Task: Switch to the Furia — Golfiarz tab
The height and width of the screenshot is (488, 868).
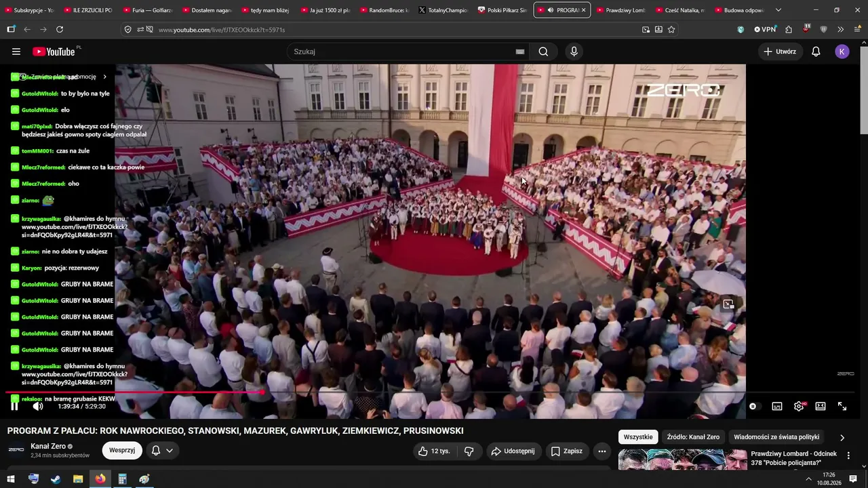Action: coord(148,10)
